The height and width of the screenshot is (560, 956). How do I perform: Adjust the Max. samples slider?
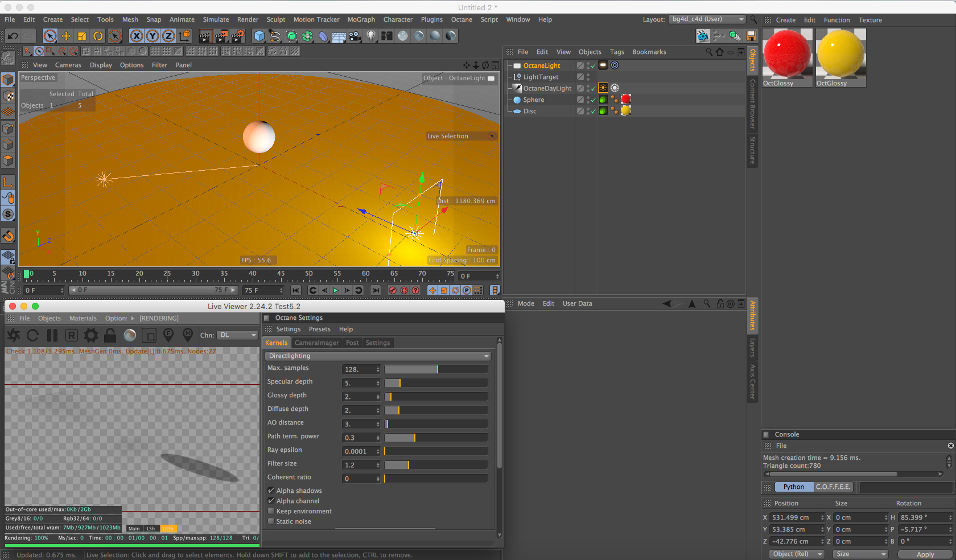pos(437,369)
